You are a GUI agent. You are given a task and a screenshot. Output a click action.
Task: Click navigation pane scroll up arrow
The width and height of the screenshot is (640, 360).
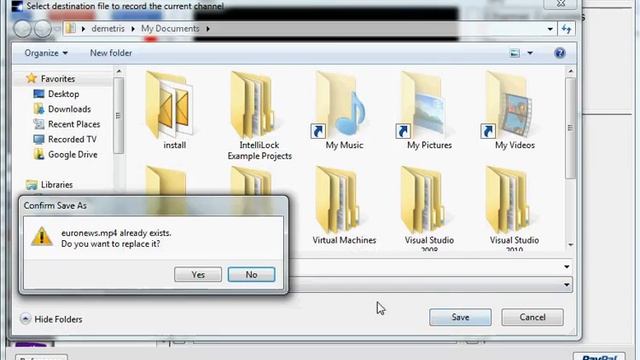(119, 71)
